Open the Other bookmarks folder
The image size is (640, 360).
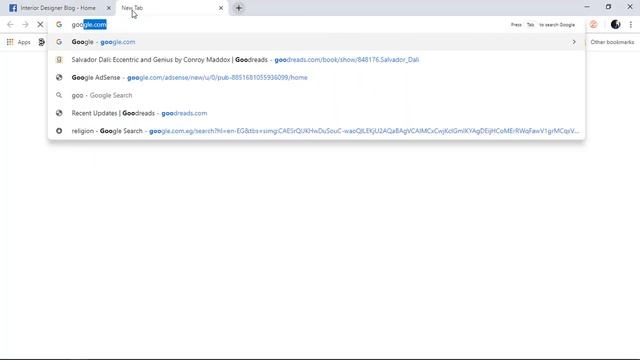612,42
